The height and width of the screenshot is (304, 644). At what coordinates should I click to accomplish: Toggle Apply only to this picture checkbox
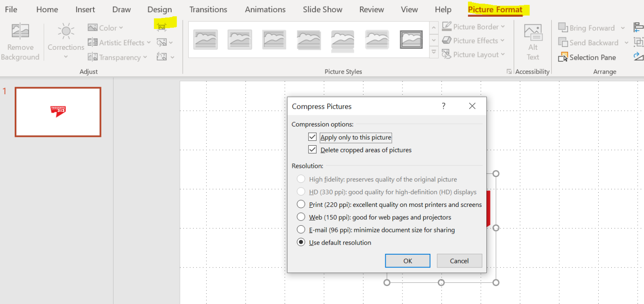pos(312,137)
